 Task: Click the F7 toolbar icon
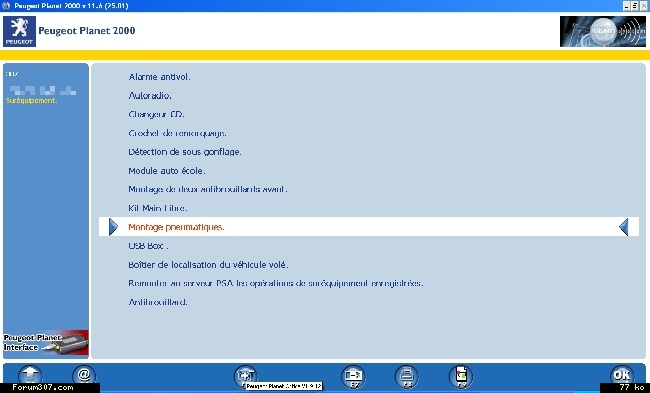(x=353, y=377)
